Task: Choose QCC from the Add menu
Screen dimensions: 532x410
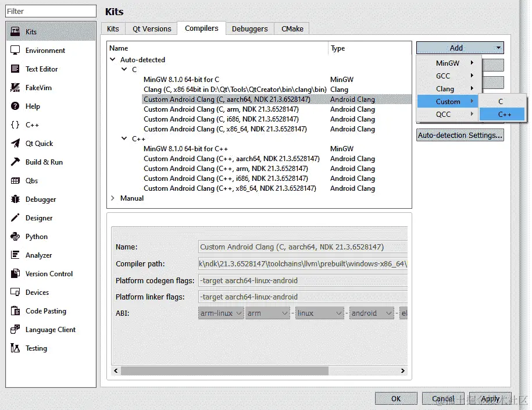Action: tap(449, 115)
